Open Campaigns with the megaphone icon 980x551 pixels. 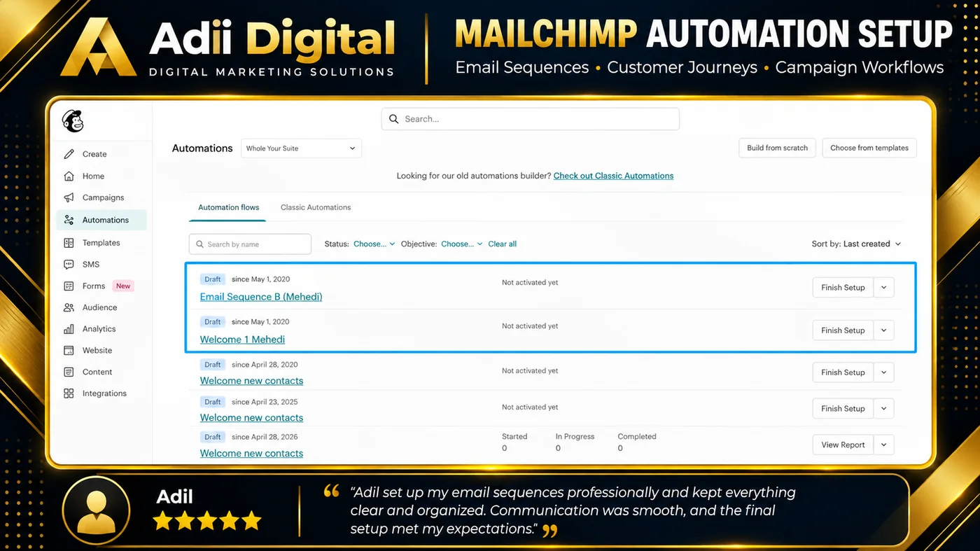pos(69,198)
